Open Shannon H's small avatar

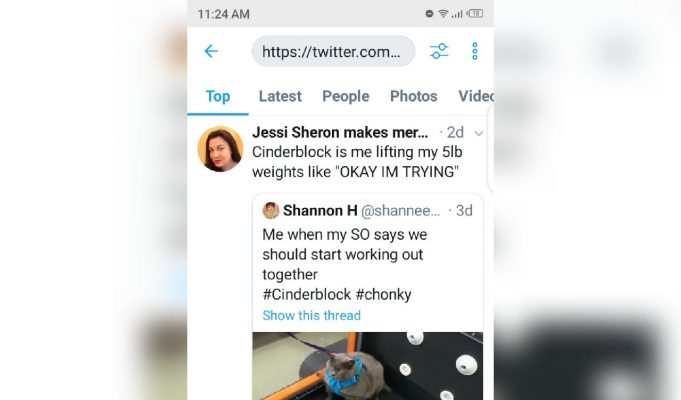(x=271, y=211)
